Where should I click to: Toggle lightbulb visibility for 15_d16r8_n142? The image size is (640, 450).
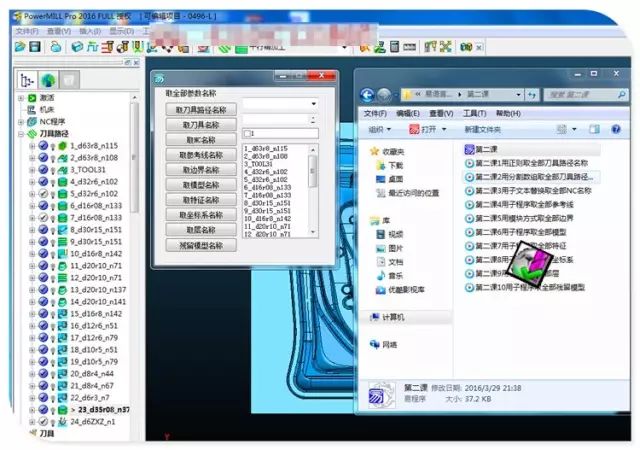pos(53,314)
